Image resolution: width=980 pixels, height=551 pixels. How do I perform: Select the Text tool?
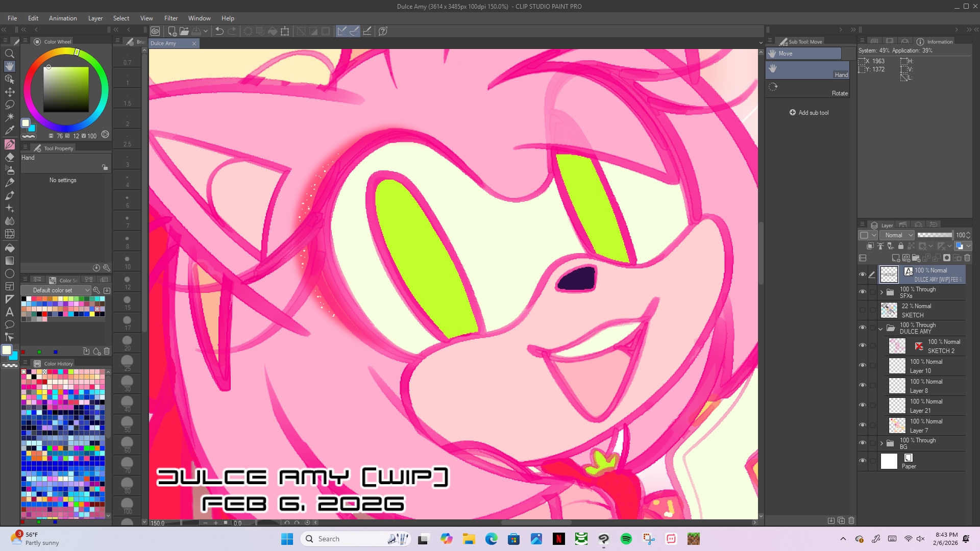pyautogui.click(x=10, y=312)
